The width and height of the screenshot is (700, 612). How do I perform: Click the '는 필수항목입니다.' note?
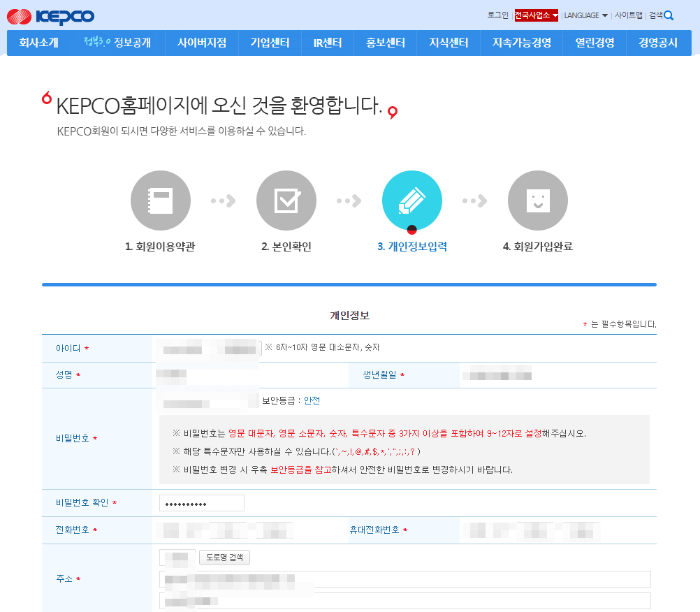[x=624, y=324]
